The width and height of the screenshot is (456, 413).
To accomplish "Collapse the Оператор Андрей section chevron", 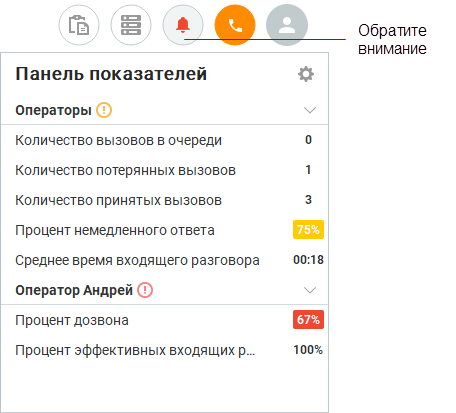I will tap(310, 290).
